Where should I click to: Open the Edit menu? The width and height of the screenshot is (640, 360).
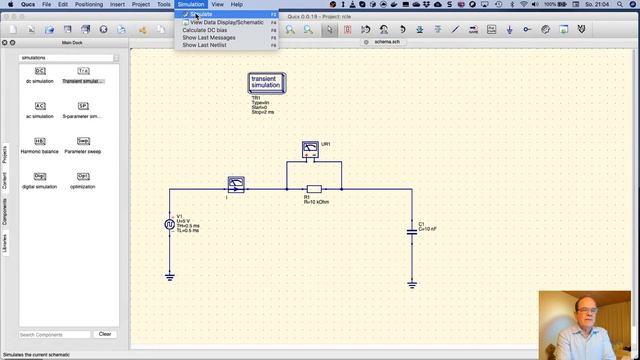[x=63, y=4]
